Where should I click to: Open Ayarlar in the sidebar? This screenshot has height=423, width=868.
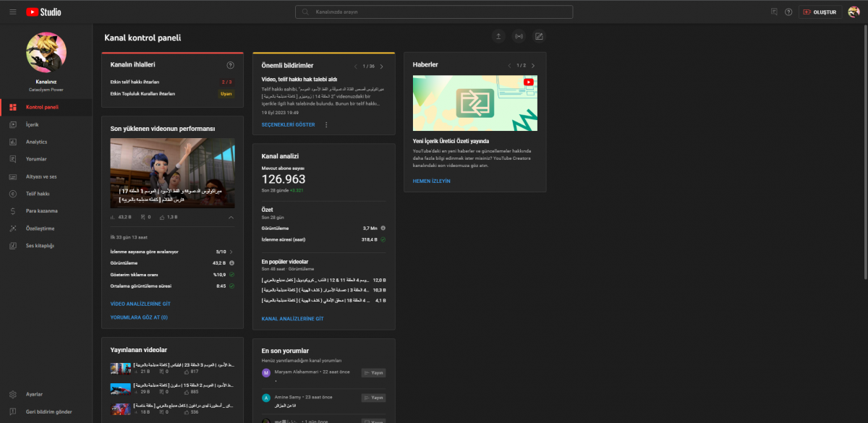click(x=46, y=394)
